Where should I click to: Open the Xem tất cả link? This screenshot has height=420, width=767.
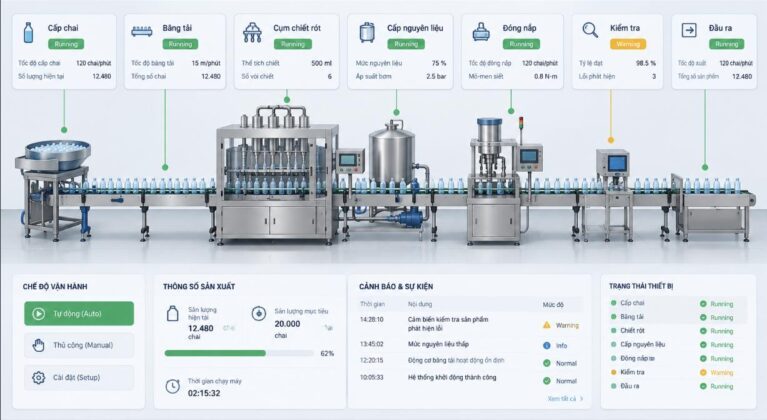tap(565, 398)
